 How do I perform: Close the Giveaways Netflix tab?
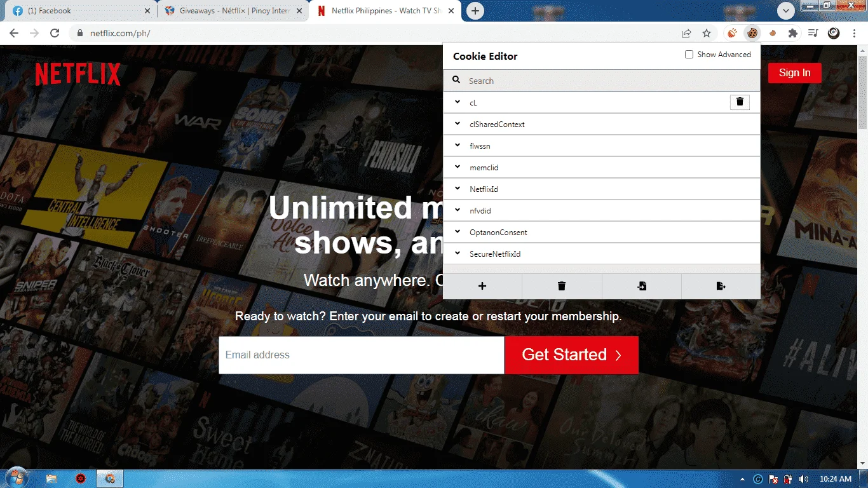tap(299, 11)
